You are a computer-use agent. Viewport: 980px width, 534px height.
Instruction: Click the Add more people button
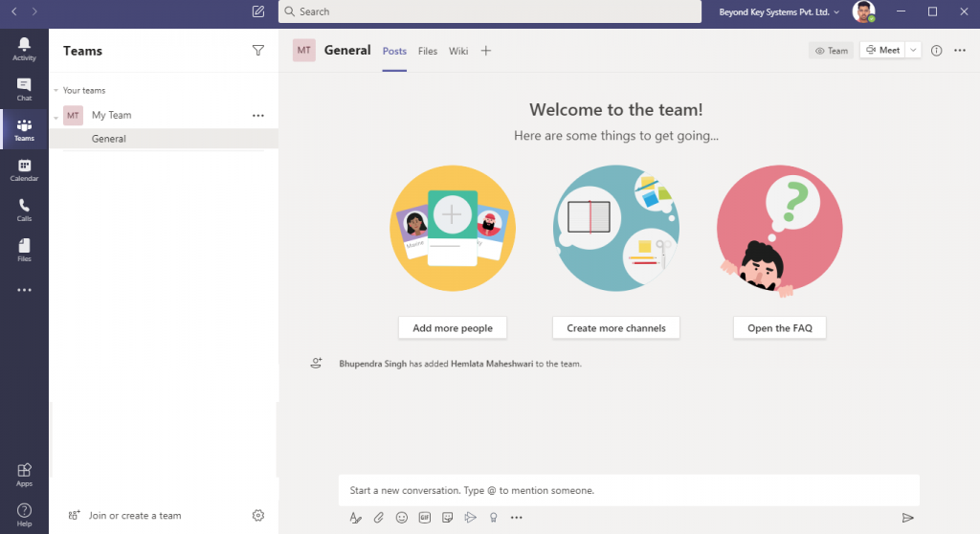tap(453, 328)
